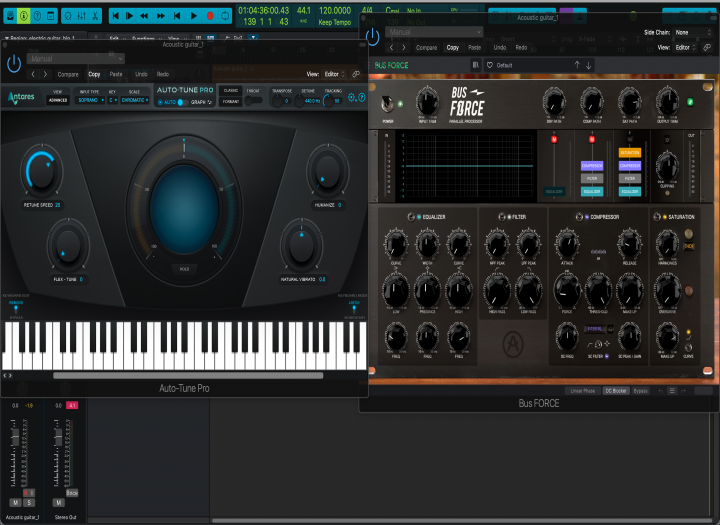Select Linear Phase in Bus FORCE footer

point(583,391)
